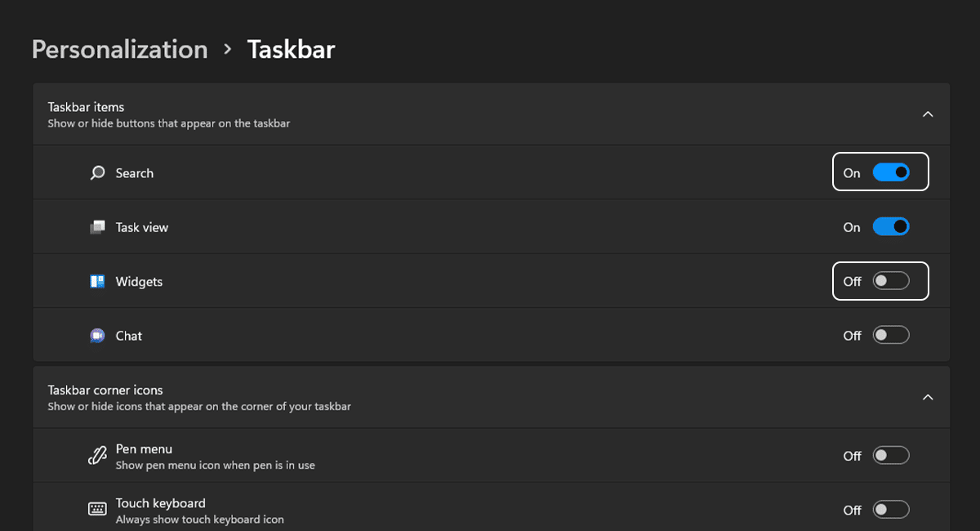Click the Task view icon
The height and width of the screenshot is (531, 980).
pyautogui.click(x=98, y=227)
